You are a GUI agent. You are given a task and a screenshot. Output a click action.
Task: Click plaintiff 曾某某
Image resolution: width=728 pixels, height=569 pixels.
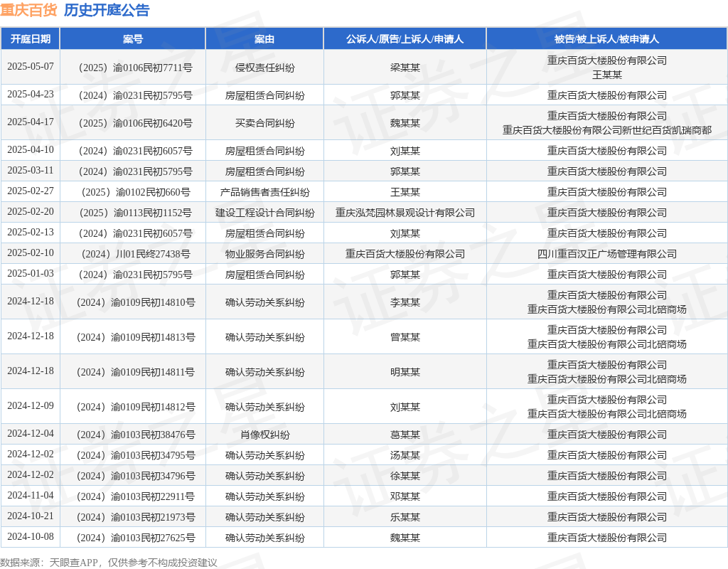click(x=405, y=337)
